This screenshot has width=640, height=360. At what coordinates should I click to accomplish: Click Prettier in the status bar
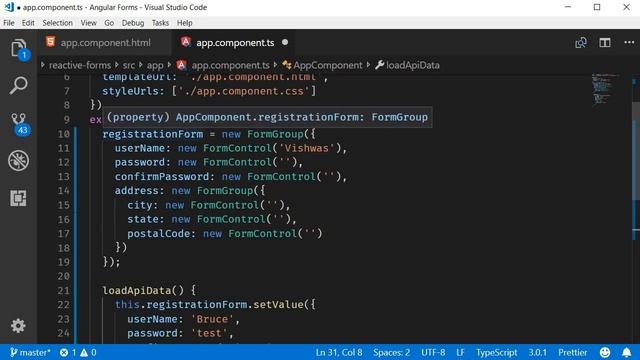pyautogui.click(x=573, y=352)
